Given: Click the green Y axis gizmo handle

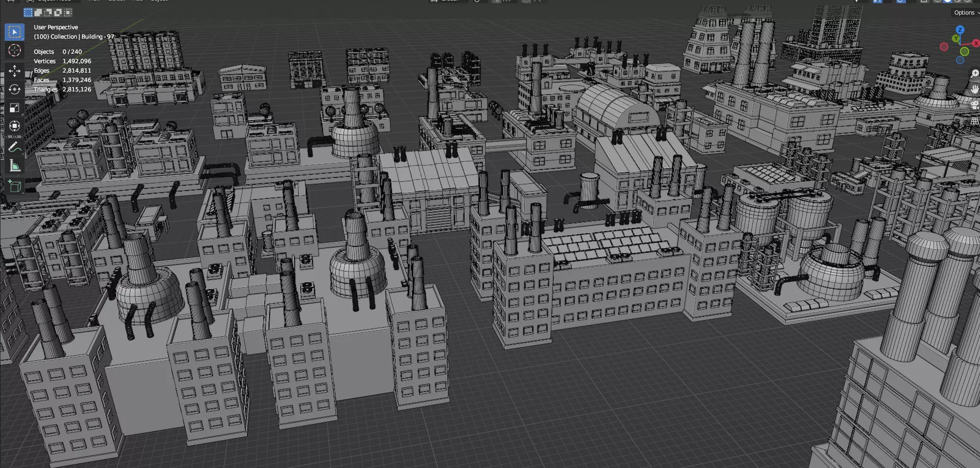Looking at the screenshot, I should pyautogui.click(x=955, y=38).
